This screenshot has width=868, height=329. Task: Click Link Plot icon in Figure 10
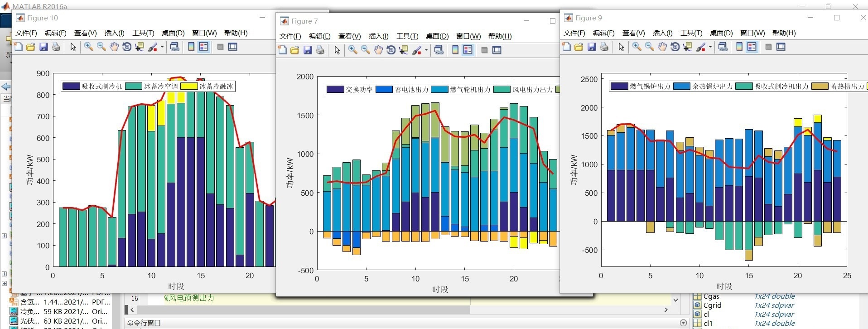[x=175, y=47]
